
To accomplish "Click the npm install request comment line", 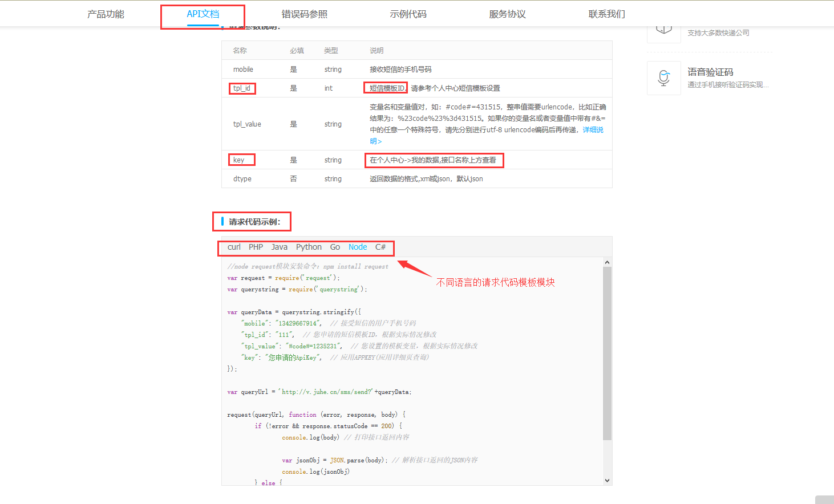I will (307, 266).
